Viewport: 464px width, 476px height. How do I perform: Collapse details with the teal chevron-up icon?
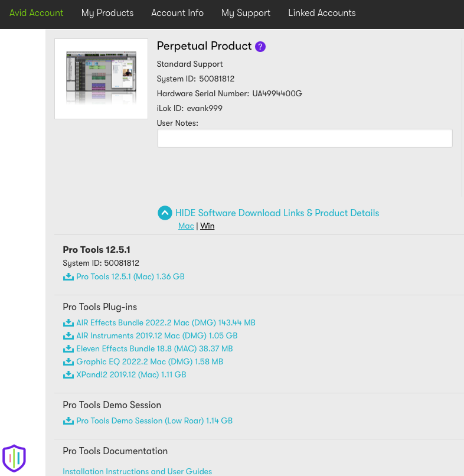(x=165, y=213)
